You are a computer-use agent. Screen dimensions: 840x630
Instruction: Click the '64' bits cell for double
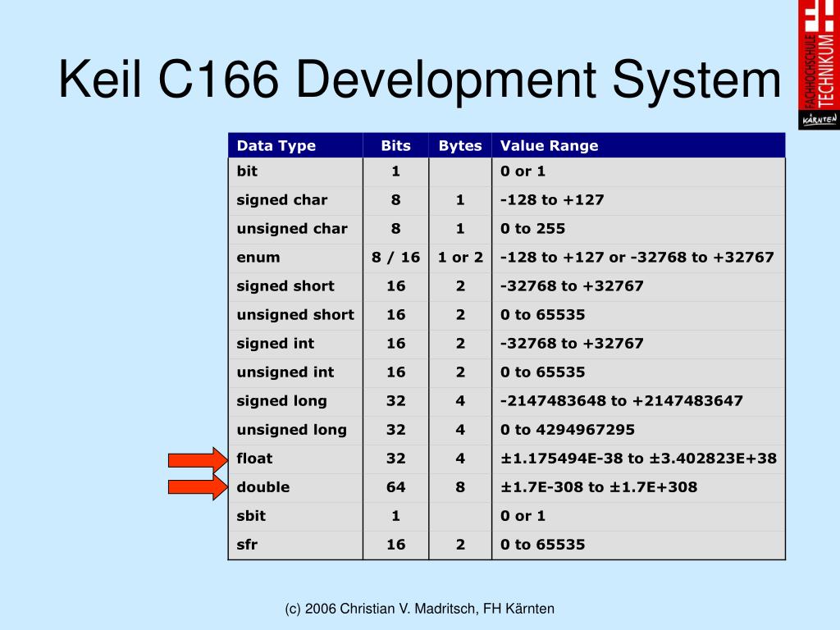pyautogui.click(x=396, y=487)
